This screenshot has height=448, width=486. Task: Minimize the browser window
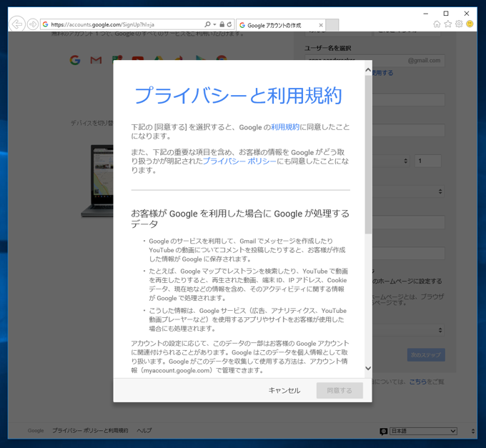(425, 14)
